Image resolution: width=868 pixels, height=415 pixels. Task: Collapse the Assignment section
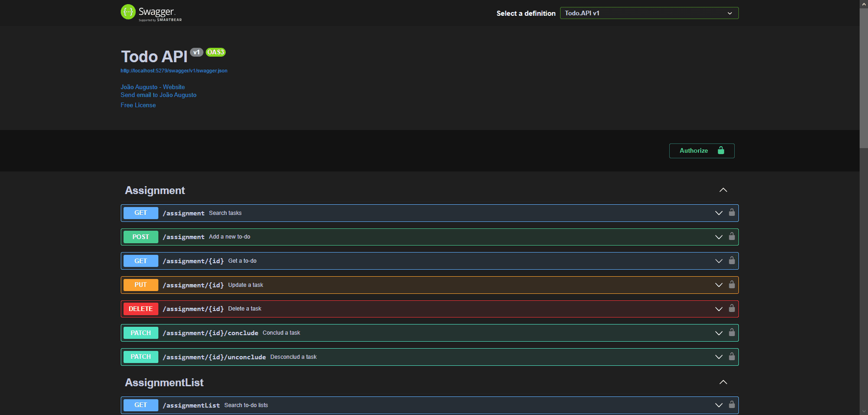coord(723,190)
